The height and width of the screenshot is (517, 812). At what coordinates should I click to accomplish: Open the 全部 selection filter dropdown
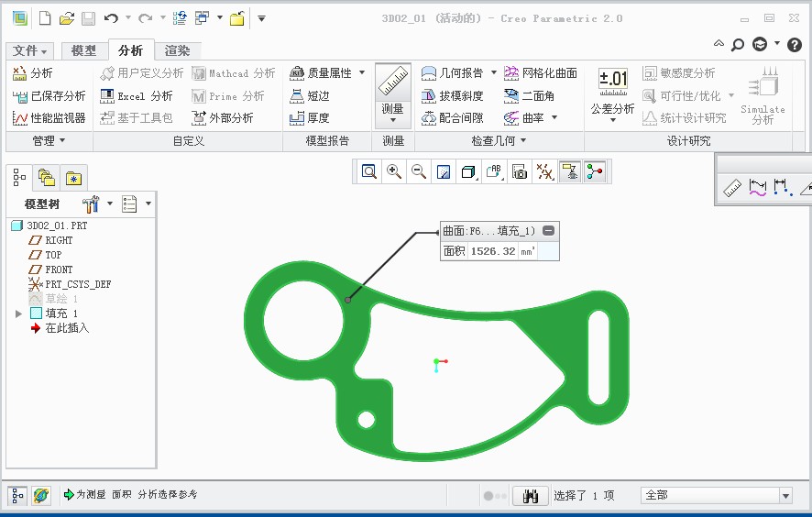[785, 495]
